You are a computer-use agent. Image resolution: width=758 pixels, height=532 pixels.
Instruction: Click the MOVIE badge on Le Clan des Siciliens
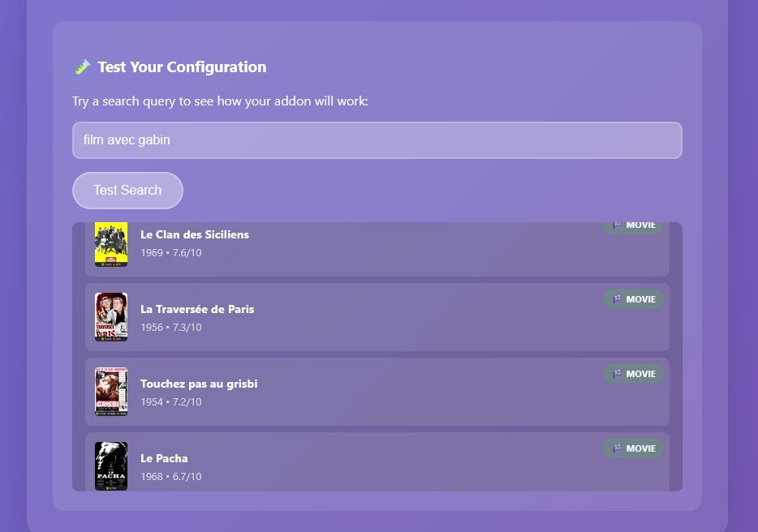point(634,226)
